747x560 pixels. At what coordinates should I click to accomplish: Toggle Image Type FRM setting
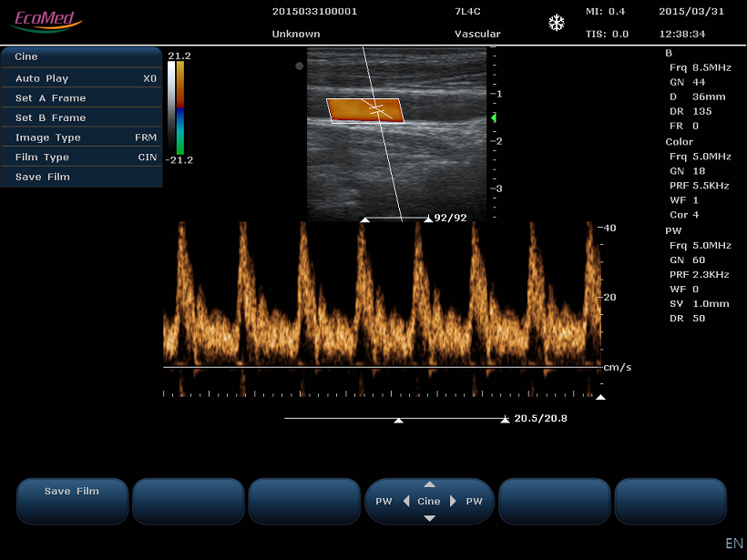82,137
